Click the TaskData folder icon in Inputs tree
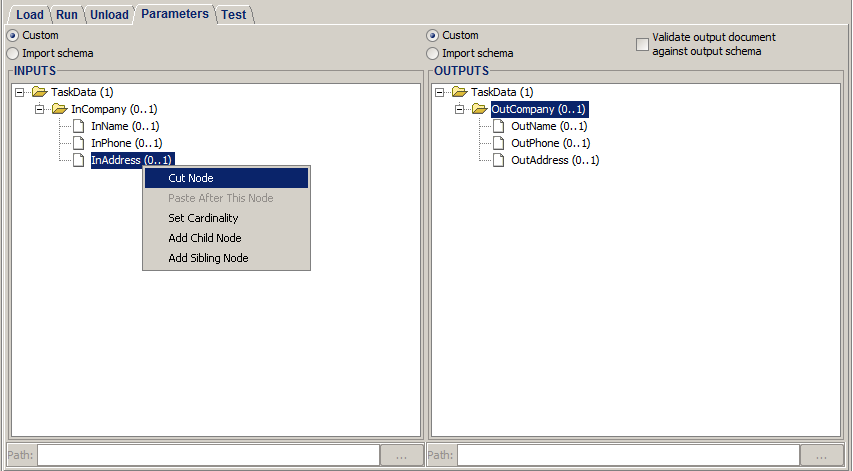Viewport: 853px width, 471px height. coord(39,92)
